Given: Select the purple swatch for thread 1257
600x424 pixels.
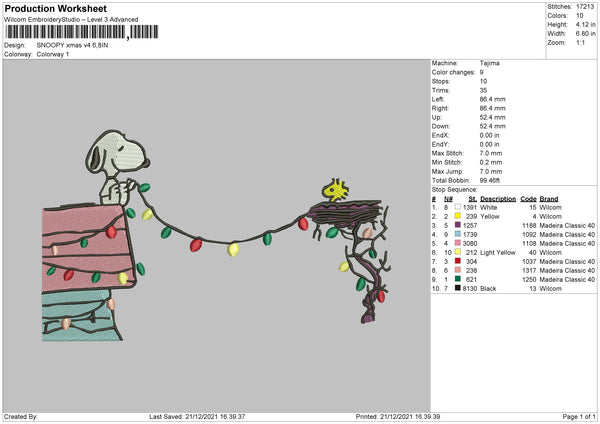Looking at the screenshot, I should click(x=457, y=225).
